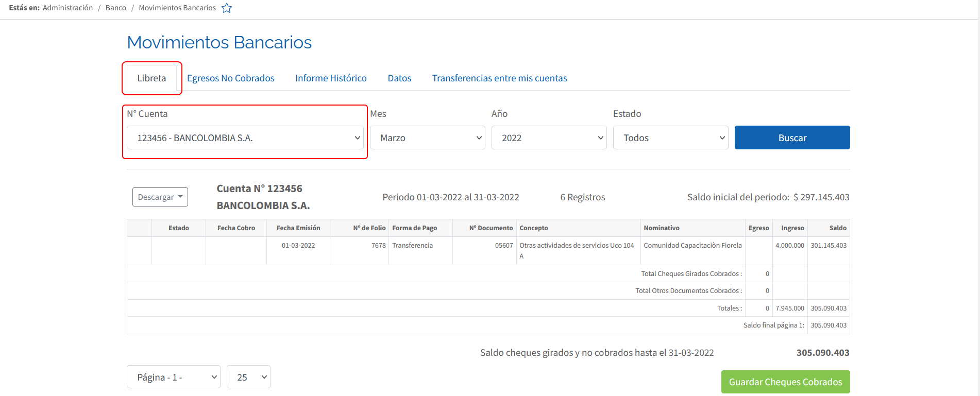Open the Página - 1 - selector
This screenshot has width=980, height=396.
(x=174, y=377)
